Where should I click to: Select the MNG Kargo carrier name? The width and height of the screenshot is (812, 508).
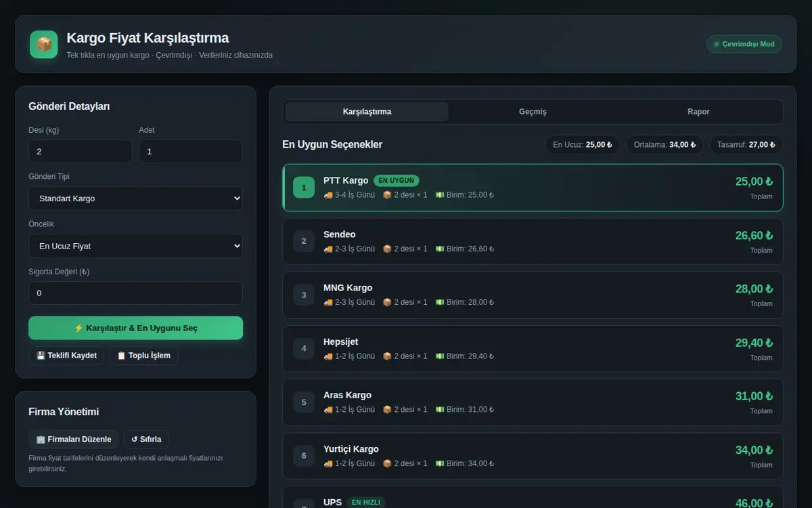click(x=348, y=288)
